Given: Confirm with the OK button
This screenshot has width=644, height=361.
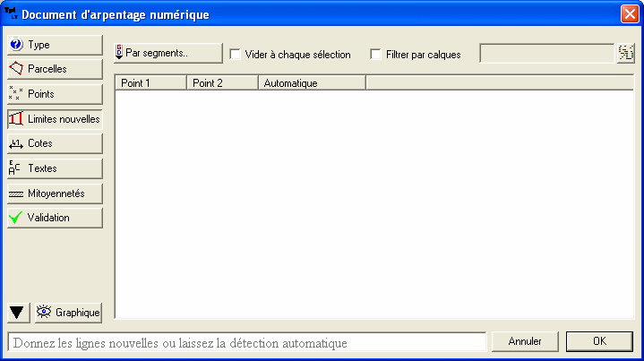Looking at the screenshot, I should point(599,341).
